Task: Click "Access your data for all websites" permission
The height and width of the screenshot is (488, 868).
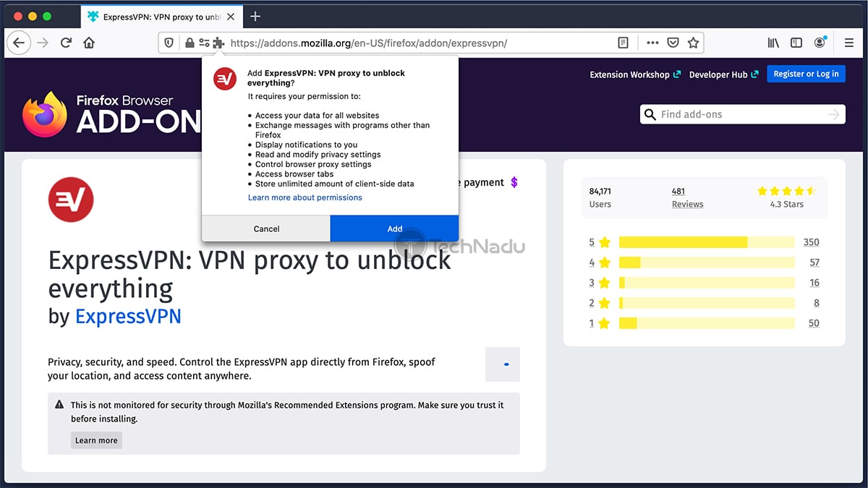Action: (x=317, y=116)
